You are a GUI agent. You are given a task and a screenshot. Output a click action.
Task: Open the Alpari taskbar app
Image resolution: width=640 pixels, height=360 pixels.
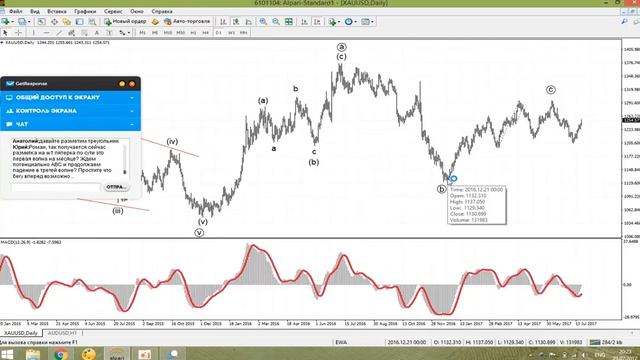point(117,354)
